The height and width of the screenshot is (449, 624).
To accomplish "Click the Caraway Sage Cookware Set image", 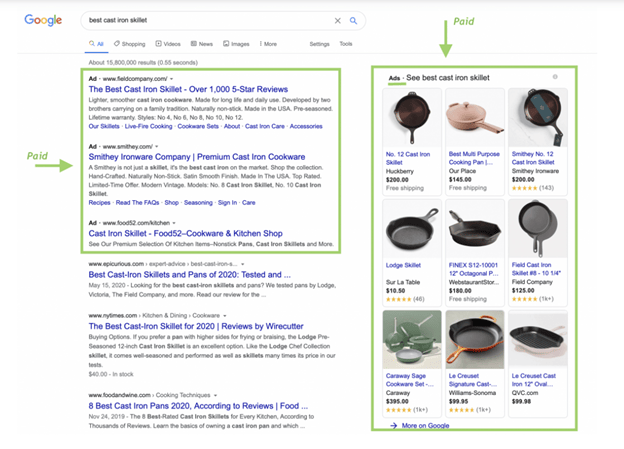I will pyautogui.click(x=412, y=340).
